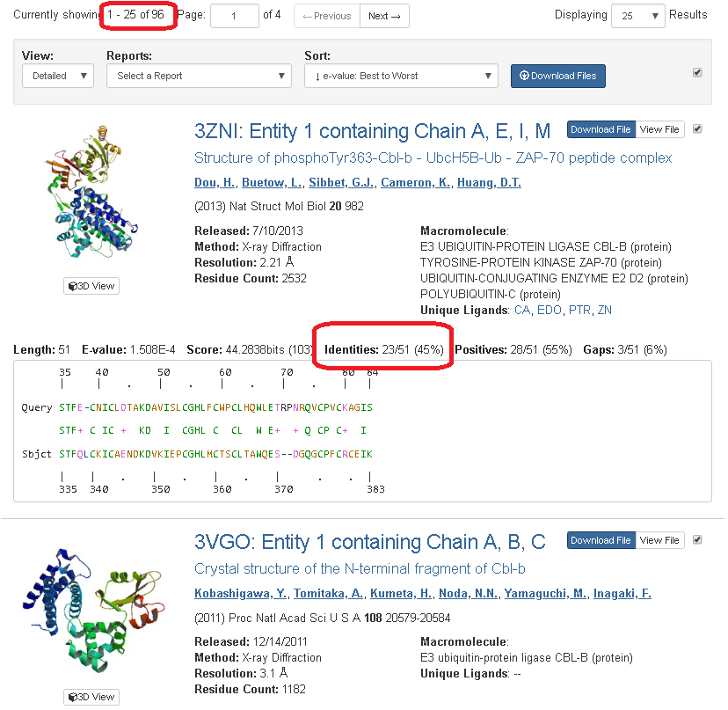Click the Previous page button
Screen dimensions: 728x710
point(327,16)
